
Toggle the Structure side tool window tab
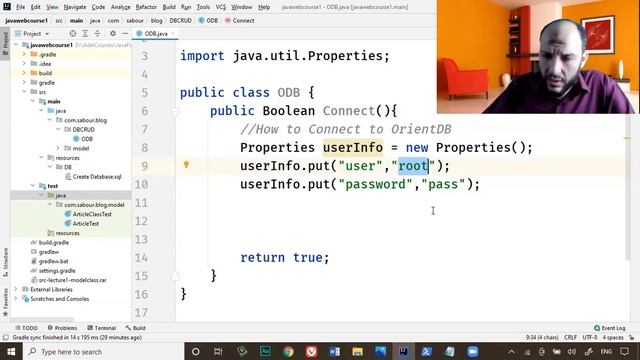coord(5,262)
